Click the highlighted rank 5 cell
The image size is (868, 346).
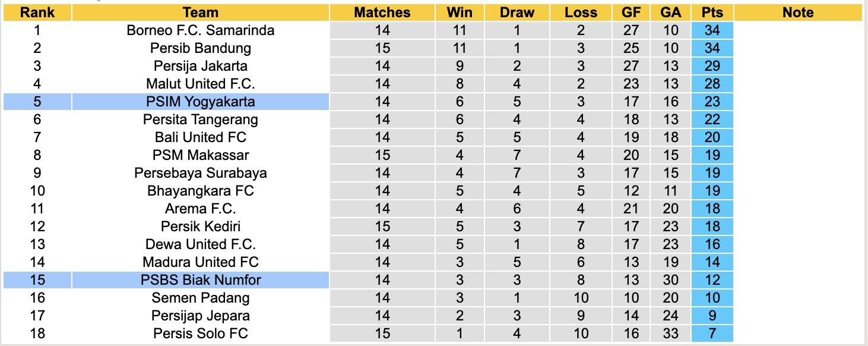tap(37, 102)
